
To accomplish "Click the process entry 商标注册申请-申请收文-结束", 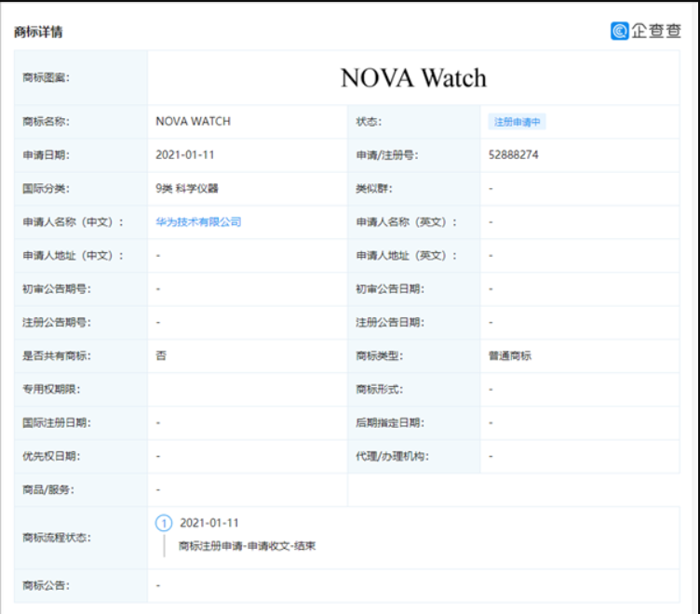I will click(248, 546).
